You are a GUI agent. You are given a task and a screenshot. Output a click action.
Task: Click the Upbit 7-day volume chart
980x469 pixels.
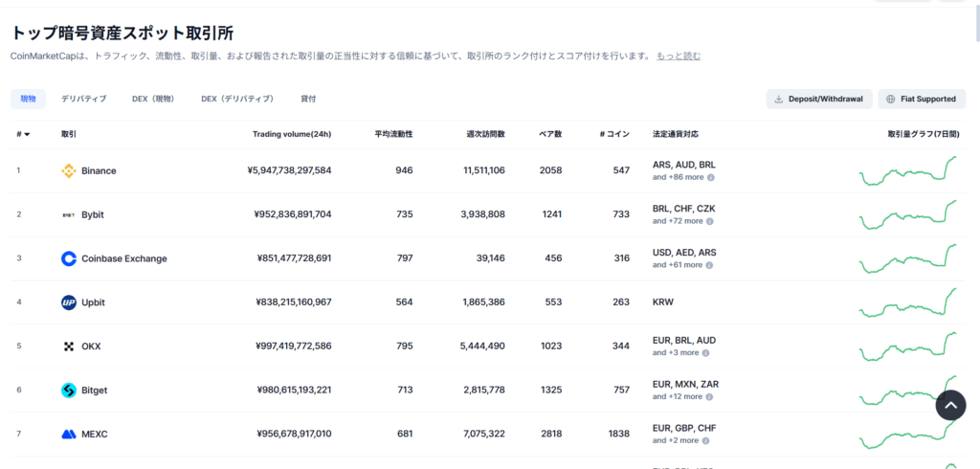[x=908, y=302]
